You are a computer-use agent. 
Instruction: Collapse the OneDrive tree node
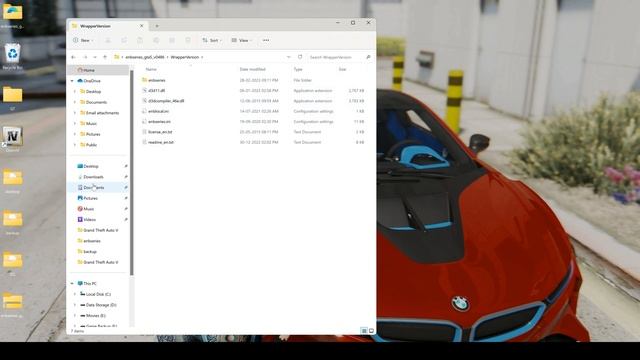pyautogui.click(x=72, y=81)
